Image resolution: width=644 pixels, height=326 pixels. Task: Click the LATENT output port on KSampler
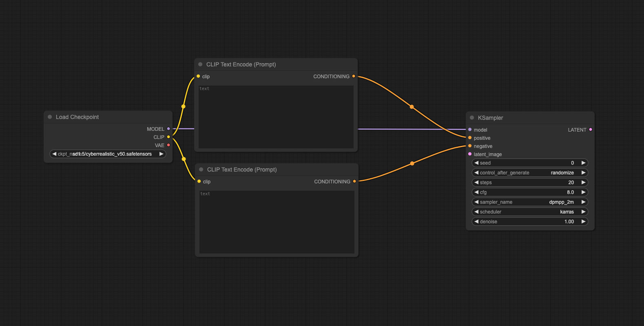591,130
